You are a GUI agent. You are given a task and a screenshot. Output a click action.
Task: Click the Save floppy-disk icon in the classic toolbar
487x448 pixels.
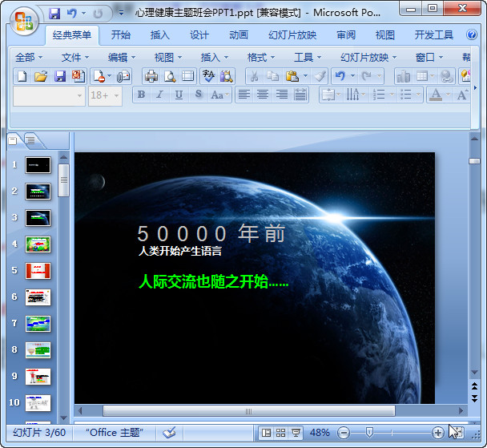pos(59,76)
